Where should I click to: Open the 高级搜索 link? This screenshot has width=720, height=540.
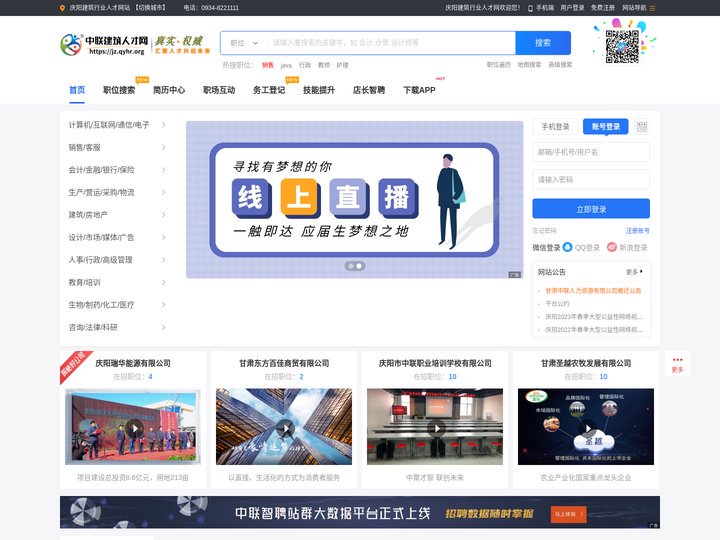coord(560,65)
